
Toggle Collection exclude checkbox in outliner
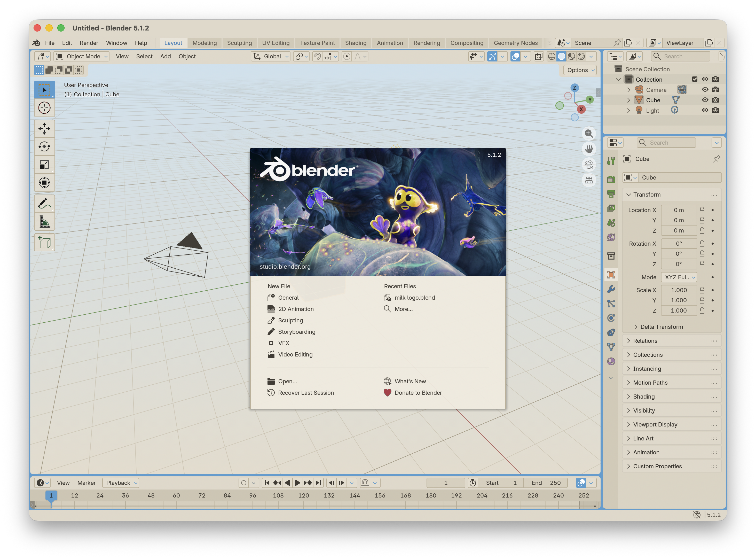695,79
